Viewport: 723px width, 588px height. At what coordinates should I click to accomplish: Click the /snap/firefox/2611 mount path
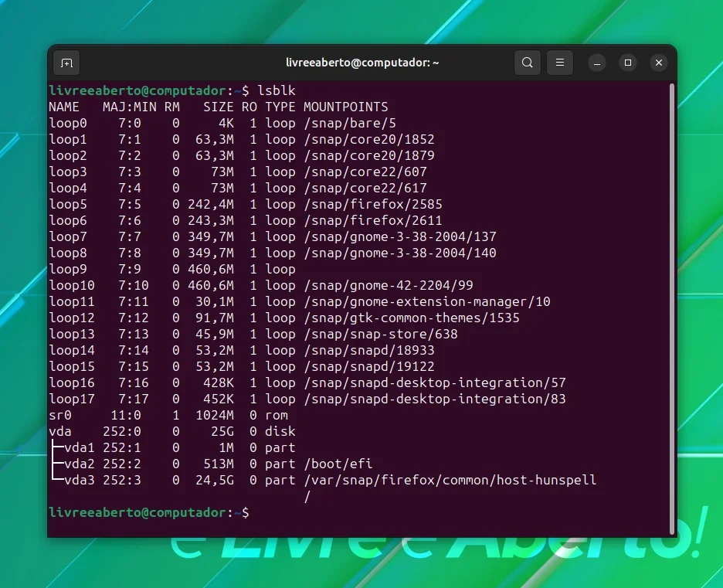(372, 220)
